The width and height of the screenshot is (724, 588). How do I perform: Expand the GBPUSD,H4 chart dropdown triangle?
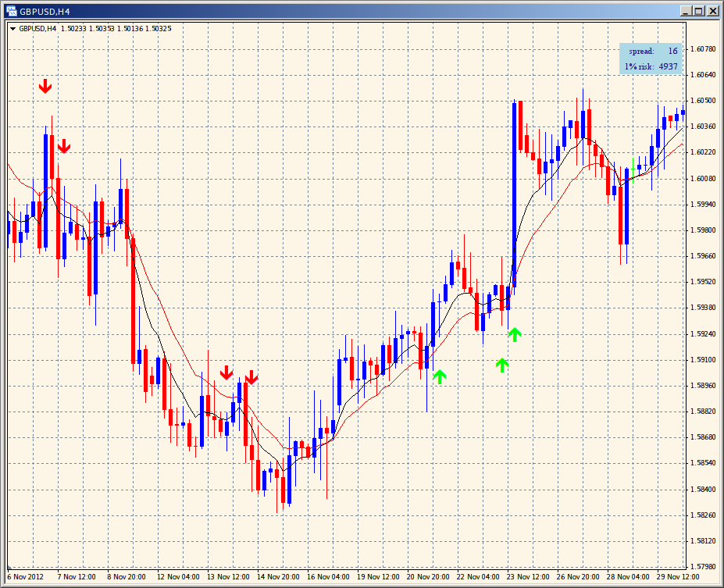tap(12, 28)
